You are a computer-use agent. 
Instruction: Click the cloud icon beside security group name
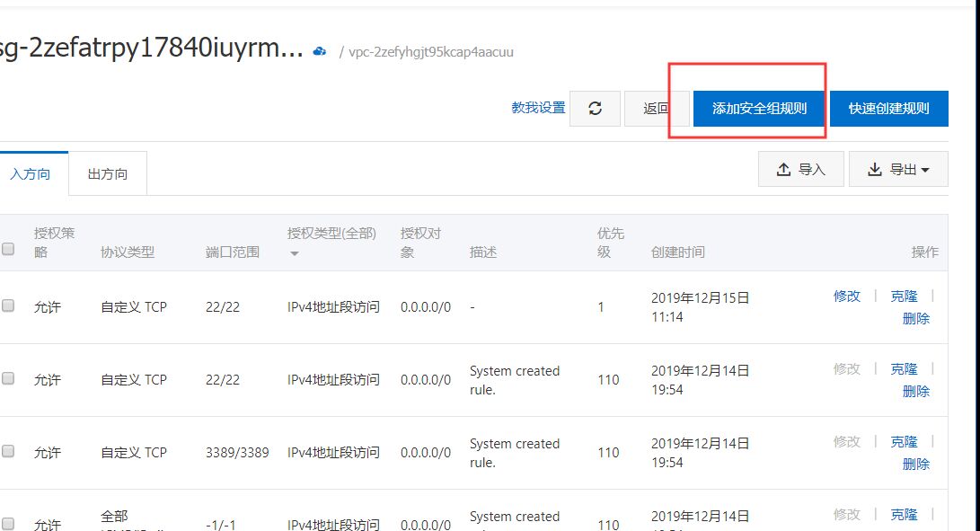(x=320, y=51)
